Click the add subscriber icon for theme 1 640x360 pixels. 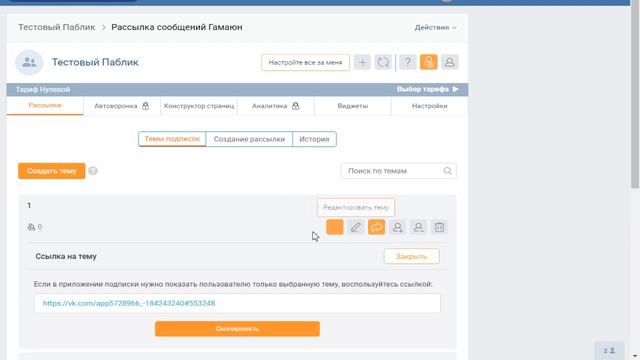pos(397,227)
